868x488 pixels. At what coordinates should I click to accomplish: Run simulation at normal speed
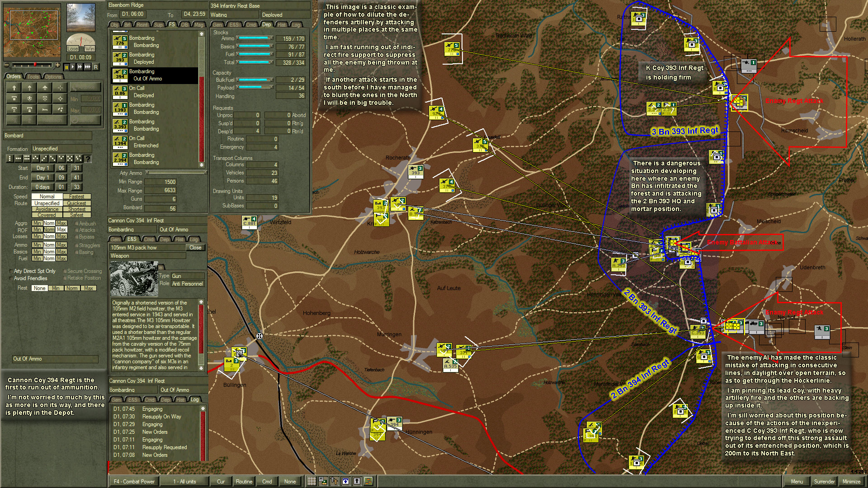tap(73, 67)
